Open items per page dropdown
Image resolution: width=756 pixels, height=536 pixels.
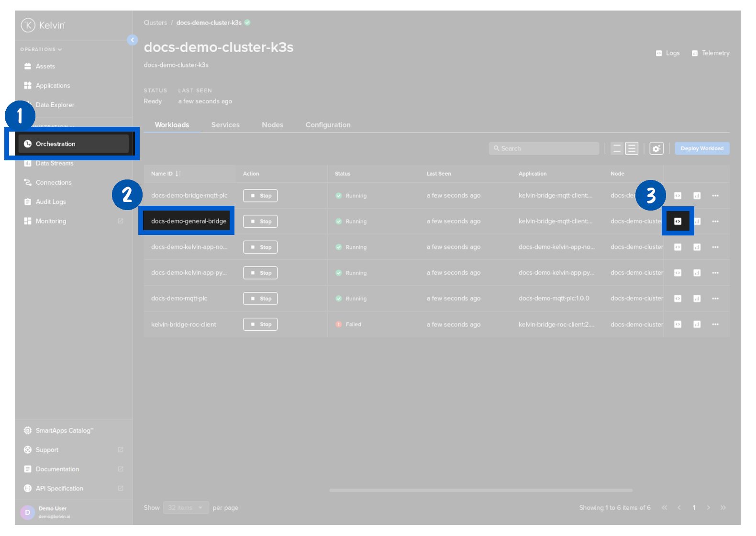click(186, 508)
